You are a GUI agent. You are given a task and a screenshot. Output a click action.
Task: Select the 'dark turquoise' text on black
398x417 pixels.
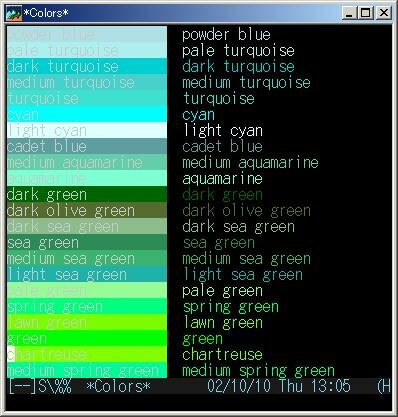tap(238, 67)
